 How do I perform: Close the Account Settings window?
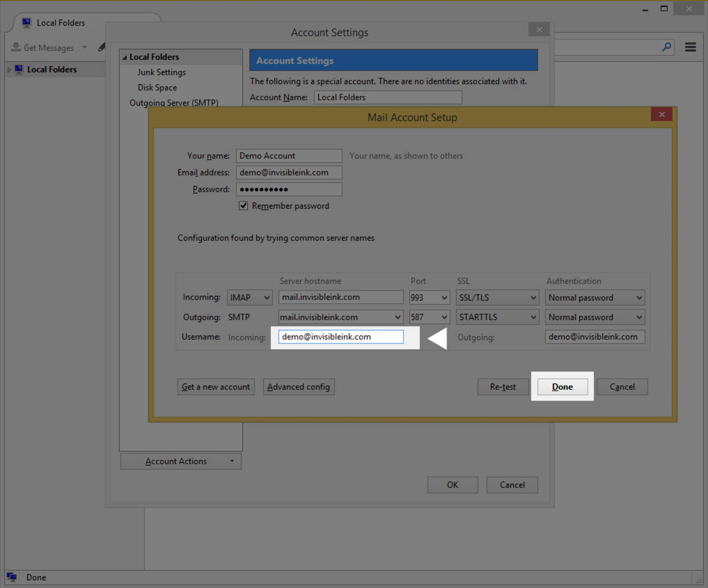[539, 29]
